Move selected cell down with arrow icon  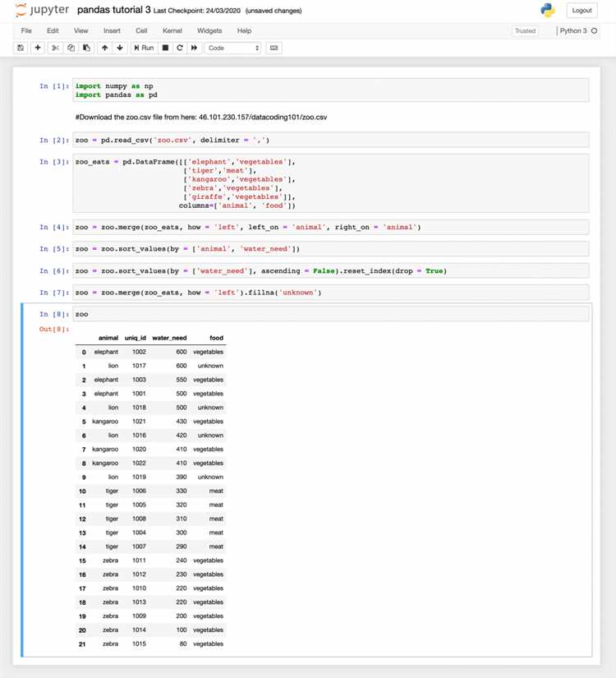(x=120, y=48)
